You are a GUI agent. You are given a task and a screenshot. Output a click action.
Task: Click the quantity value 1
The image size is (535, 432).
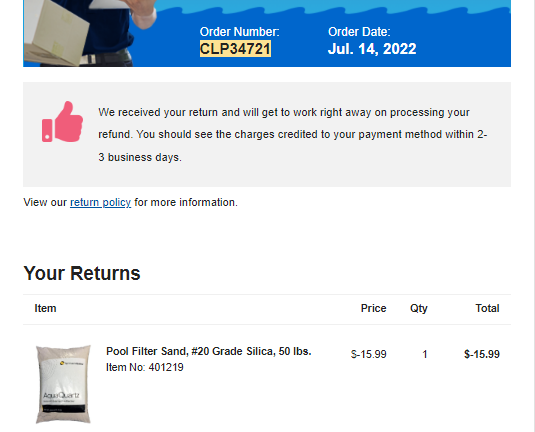pos(425,354)
